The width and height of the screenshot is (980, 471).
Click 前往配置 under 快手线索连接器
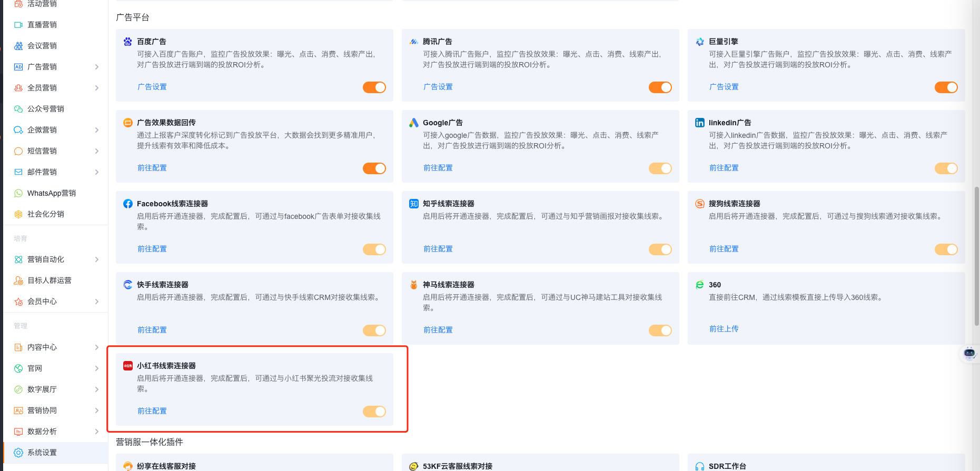click(152, 330)
